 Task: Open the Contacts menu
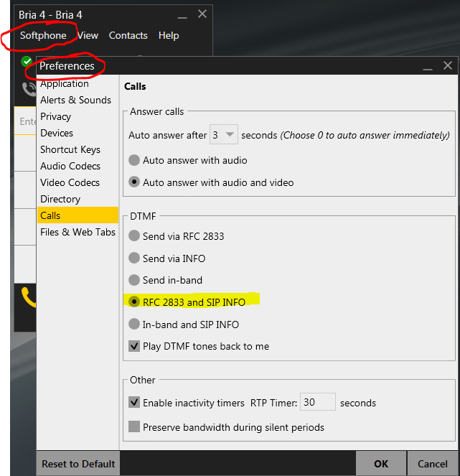[128, 35]
